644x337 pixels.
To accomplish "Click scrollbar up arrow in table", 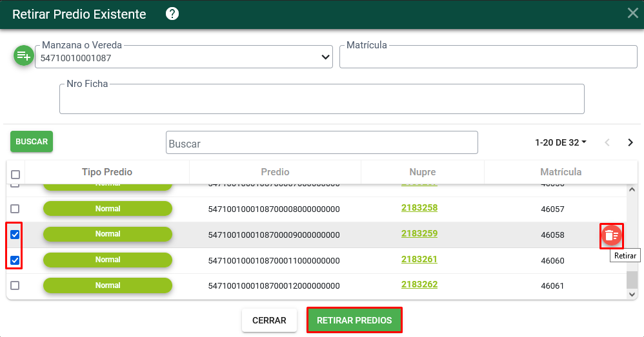I will (632, 190).
